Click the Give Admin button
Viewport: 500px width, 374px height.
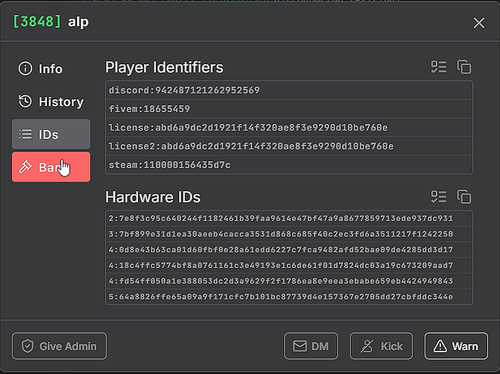tap(59, 346)
